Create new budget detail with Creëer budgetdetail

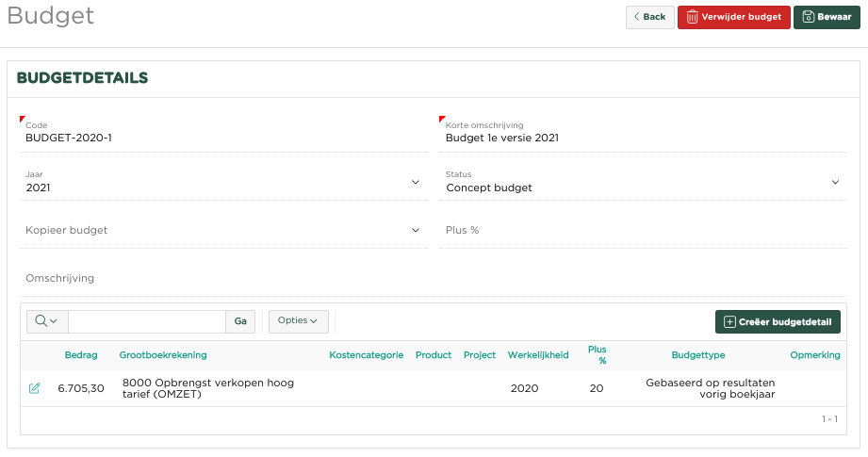point(778,321)
